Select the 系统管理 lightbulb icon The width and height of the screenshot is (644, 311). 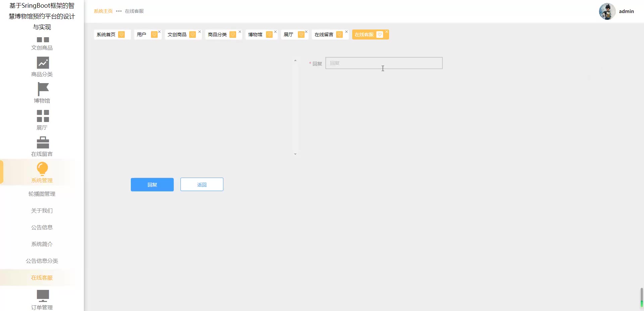[x=42, y=169]
